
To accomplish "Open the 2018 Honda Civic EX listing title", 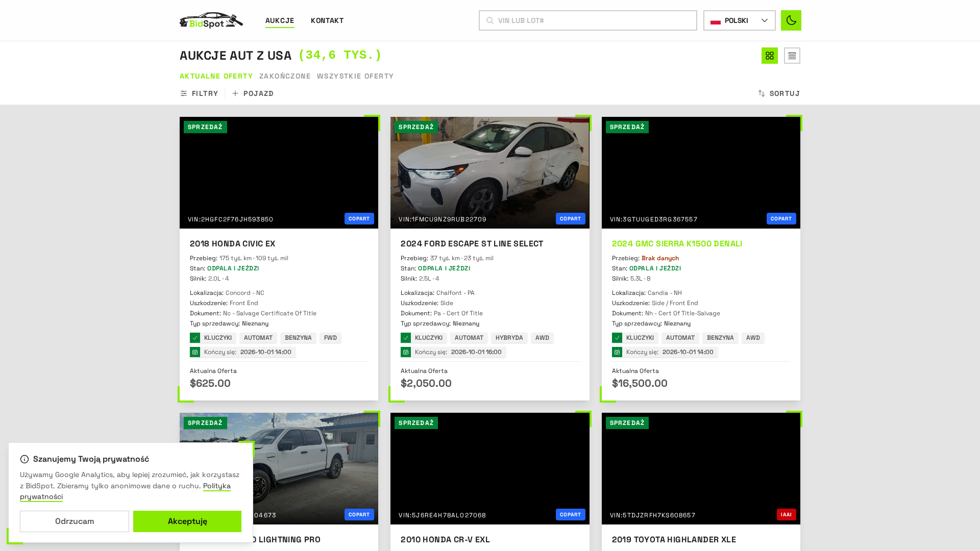I will [232, 243].
